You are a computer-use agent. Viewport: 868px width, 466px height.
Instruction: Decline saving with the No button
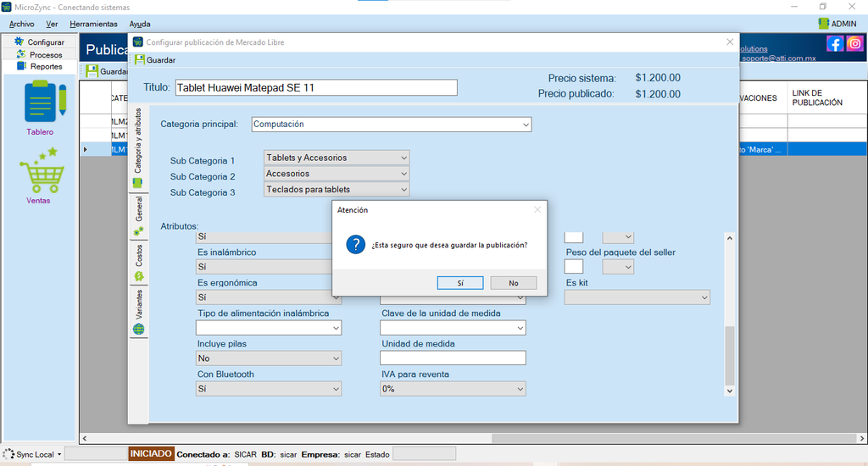514,283
